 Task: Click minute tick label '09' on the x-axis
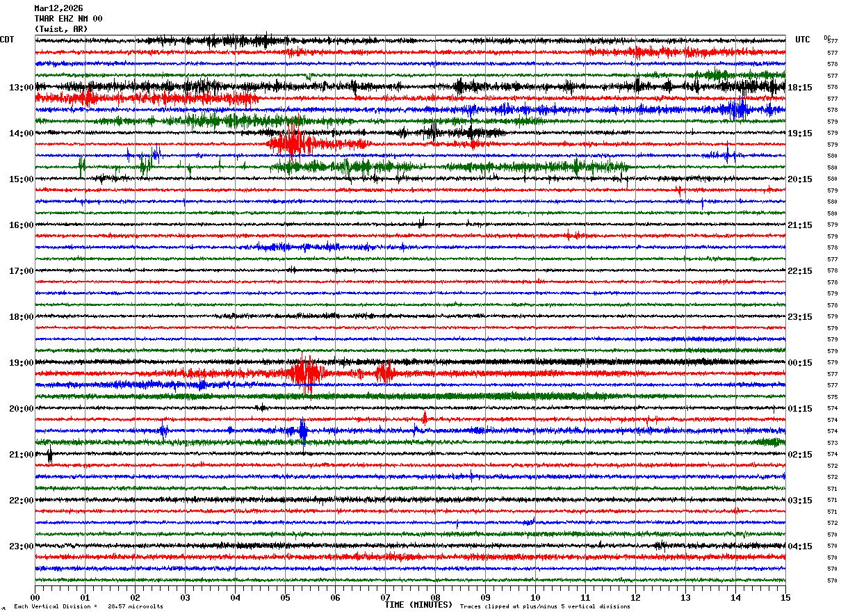[485, 597]
